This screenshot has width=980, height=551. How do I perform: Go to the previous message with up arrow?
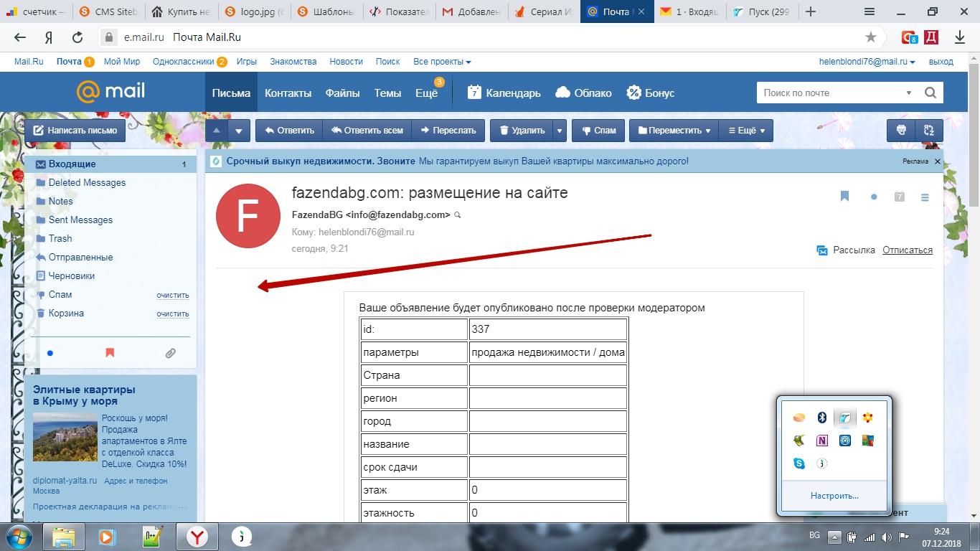(217, 131)
